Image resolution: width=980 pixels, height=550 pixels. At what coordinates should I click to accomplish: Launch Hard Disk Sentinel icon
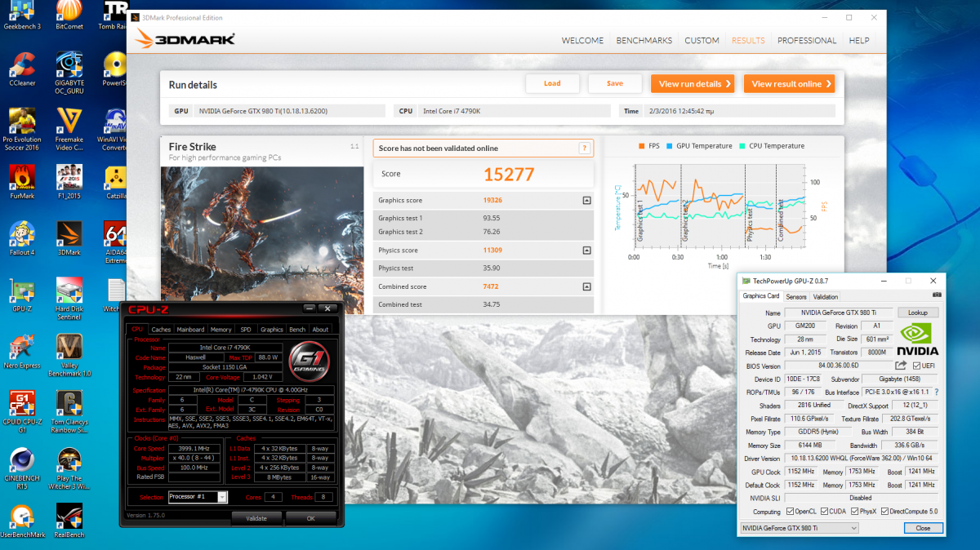pos(69,300)
